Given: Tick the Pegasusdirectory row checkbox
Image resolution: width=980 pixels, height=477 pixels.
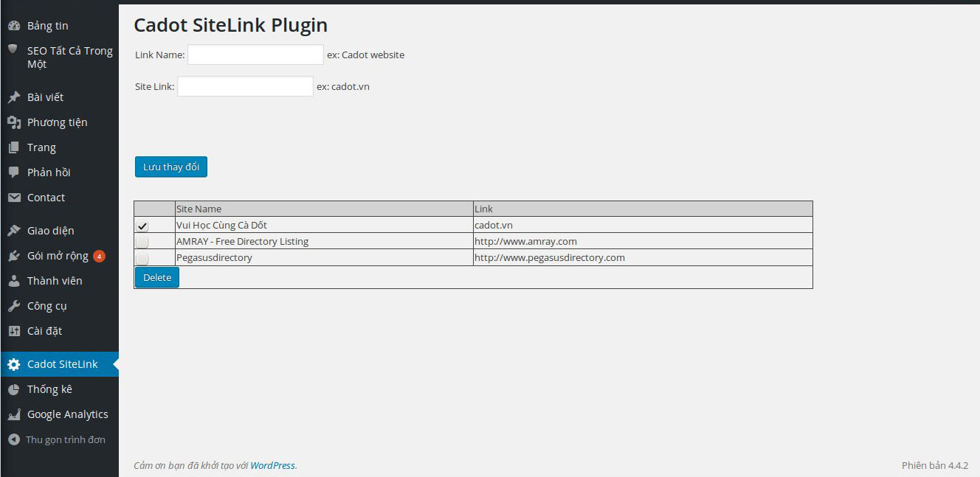Looking at the screenshot, I should point(142,259).
